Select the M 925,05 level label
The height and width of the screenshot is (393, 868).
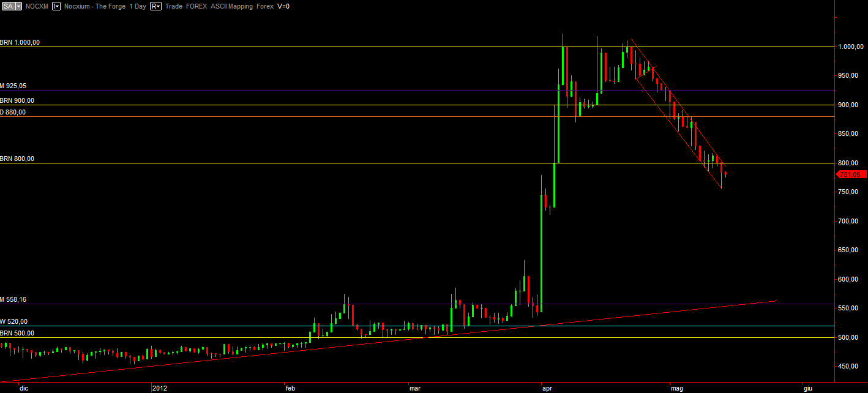[13, 86]
